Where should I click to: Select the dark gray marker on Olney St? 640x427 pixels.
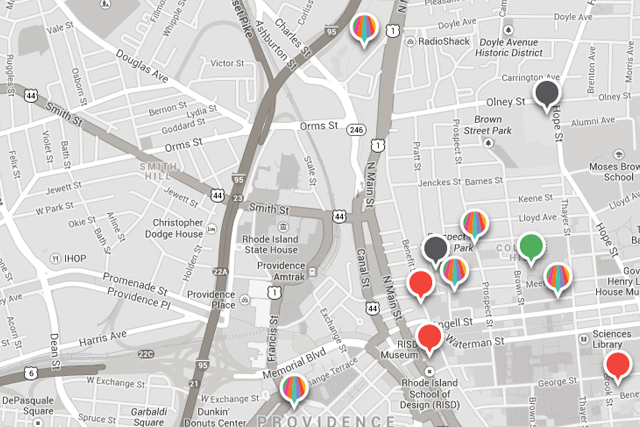click(545, 94)
